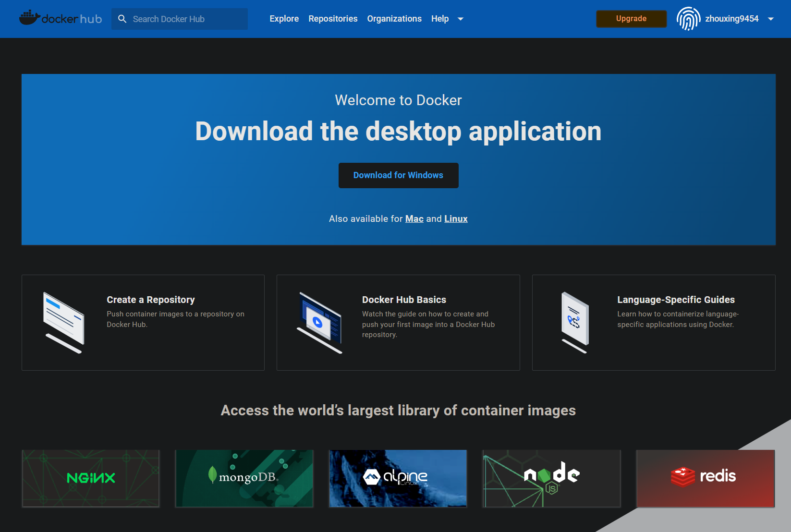This screenshot has width=791, height=532.
Task: Open the Redis image tile
Action: (x=705, y=478)
